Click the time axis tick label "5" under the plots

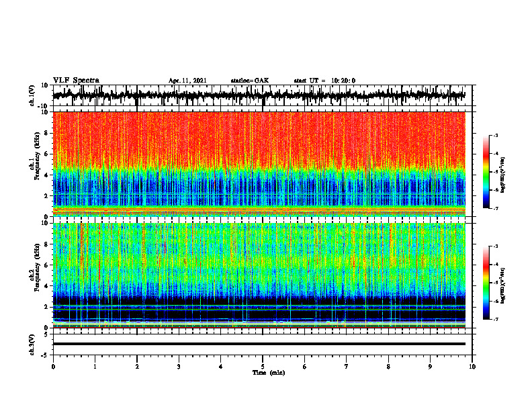263,367
